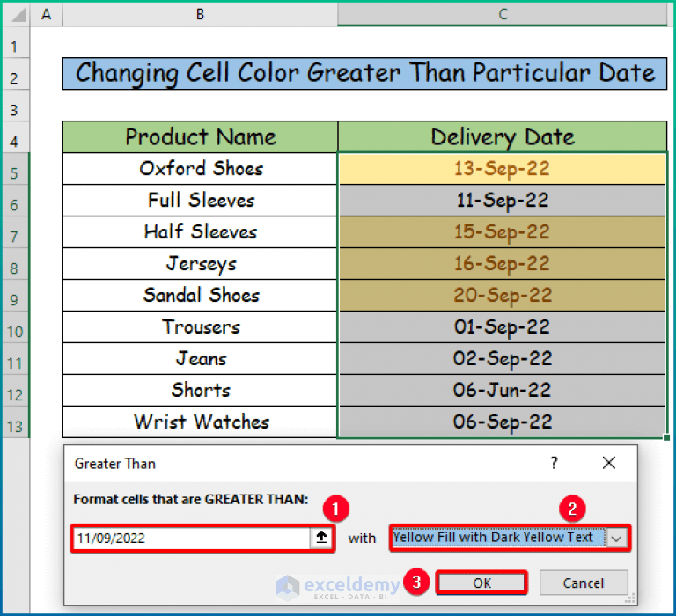Click the help question mark in Greater Than dialog
Image resolution: width=676 pixels, height=616 pixels.
(555, 463)
